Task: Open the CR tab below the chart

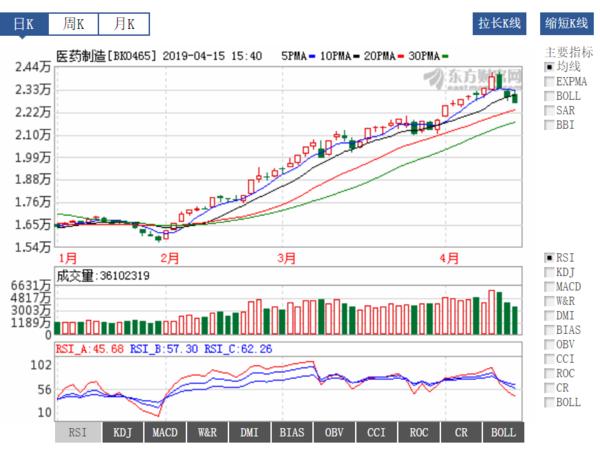Action: (461, 432)
